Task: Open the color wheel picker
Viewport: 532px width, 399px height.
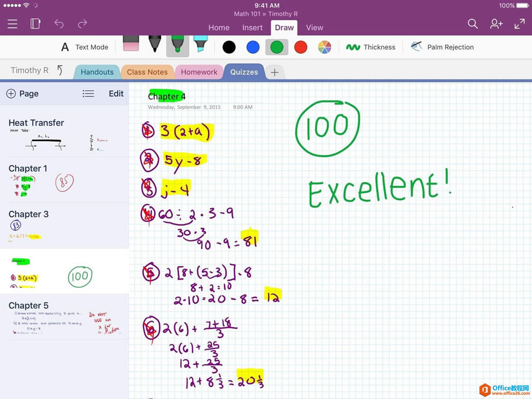Action: click(x=325, y=47)
